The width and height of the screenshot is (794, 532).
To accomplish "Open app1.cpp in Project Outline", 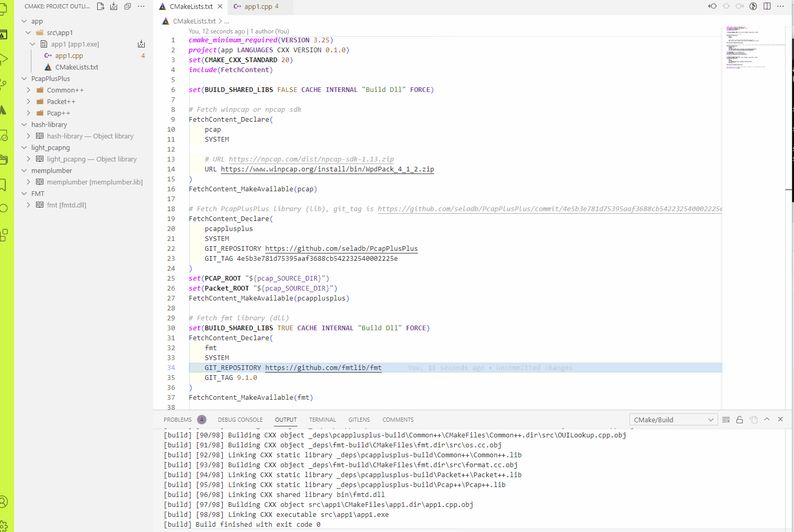I will tap(69, 55).
